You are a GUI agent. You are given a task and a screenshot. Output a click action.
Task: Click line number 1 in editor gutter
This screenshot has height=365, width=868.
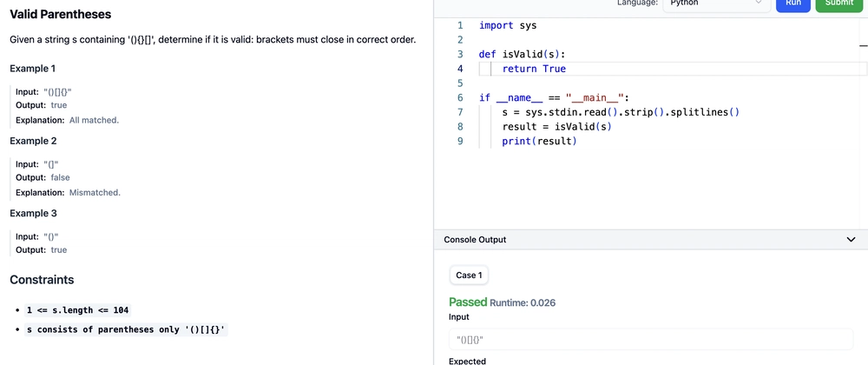pyautogui.click(x=460, y=25)
